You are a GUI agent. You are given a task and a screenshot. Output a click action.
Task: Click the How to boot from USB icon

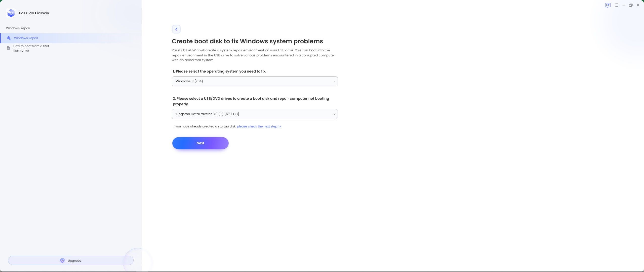pos(8,48)
